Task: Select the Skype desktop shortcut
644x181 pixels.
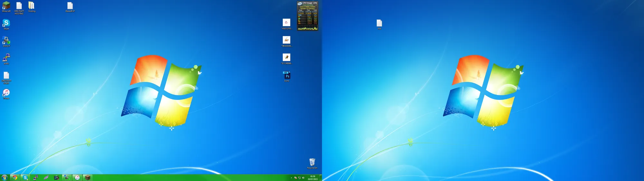Action: point(6,24)
